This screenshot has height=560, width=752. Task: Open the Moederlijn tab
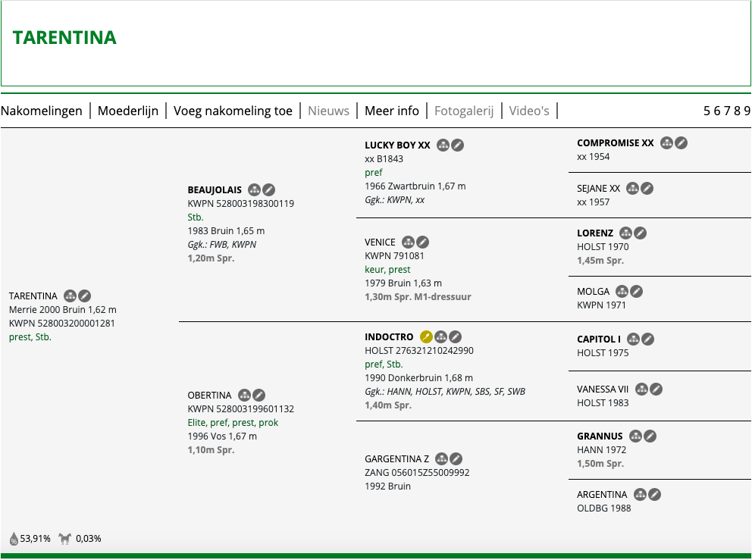point(128,111)
